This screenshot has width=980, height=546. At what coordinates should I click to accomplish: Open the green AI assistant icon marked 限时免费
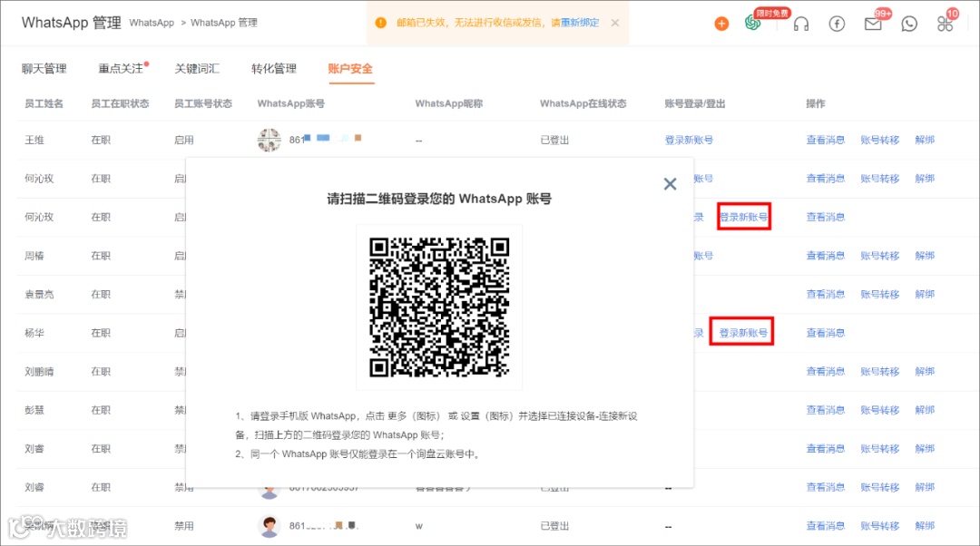(753, 23)
